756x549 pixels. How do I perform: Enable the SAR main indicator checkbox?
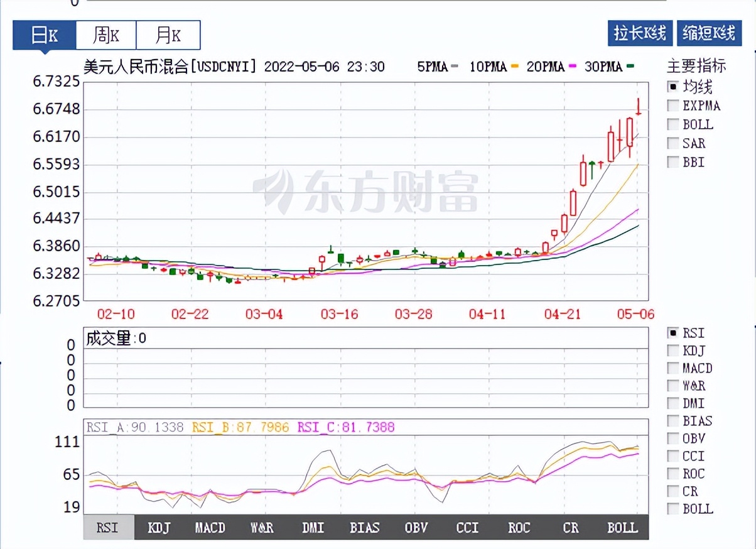[x=672, y=143]
